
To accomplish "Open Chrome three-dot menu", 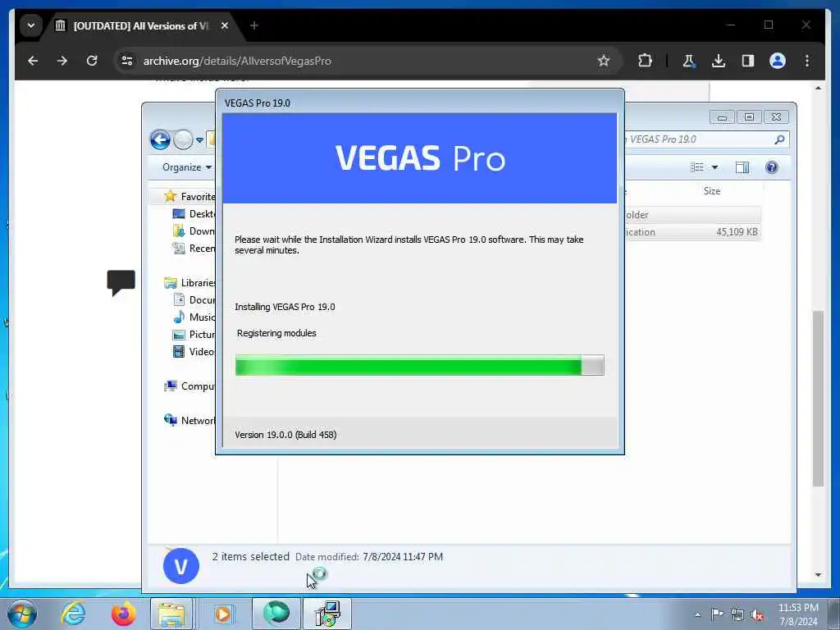I will (x=807, y=61).
